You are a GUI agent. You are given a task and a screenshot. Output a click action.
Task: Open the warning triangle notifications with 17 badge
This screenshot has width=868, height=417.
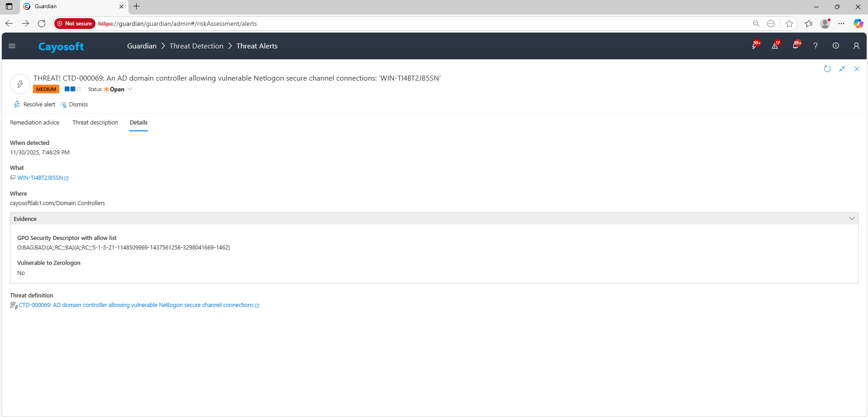click(775, 46)
